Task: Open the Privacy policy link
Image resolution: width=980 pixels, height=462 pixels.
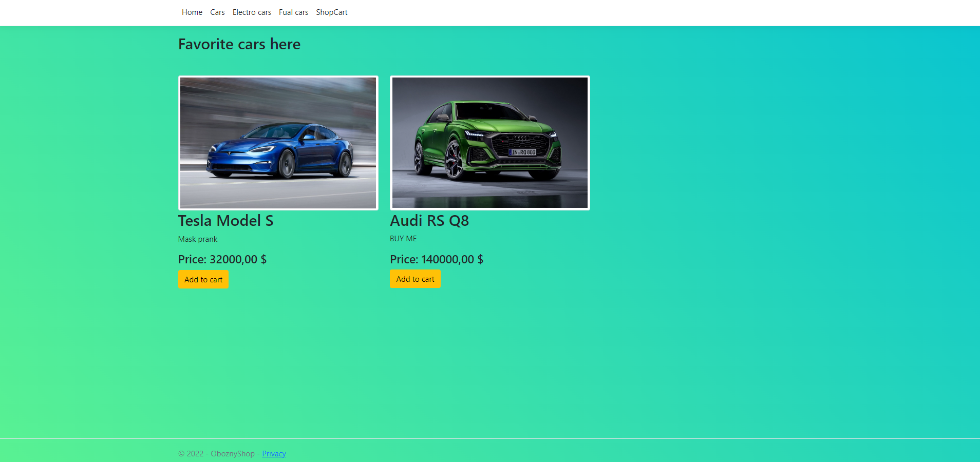Action: tap(274, 454)
